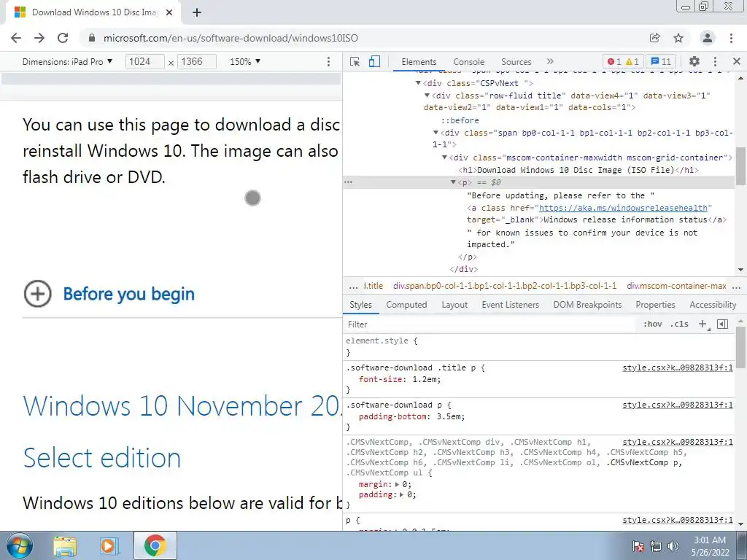
Task: Close the Download Windows 10 Disc Image tab
Action: point(169,12)
